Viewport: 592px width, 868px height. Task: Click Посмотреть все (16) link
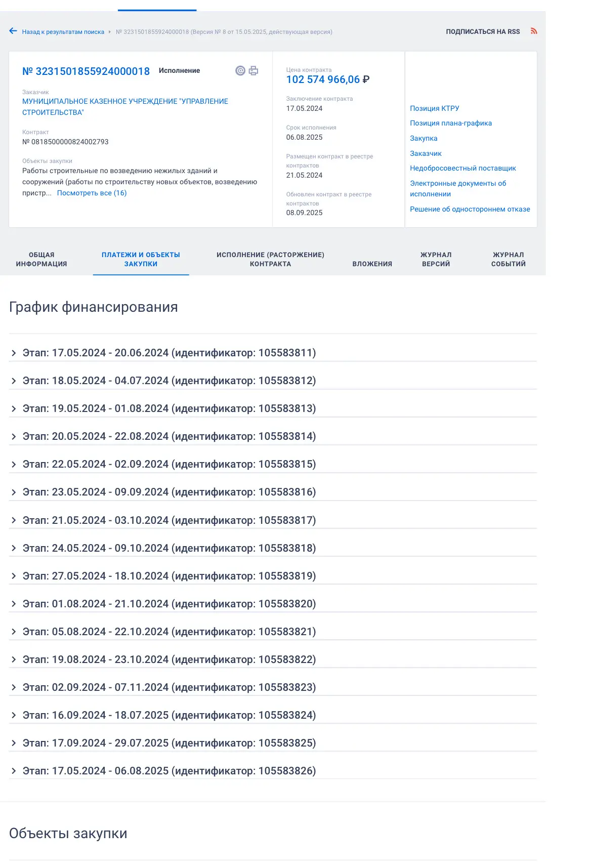(92, 193)
